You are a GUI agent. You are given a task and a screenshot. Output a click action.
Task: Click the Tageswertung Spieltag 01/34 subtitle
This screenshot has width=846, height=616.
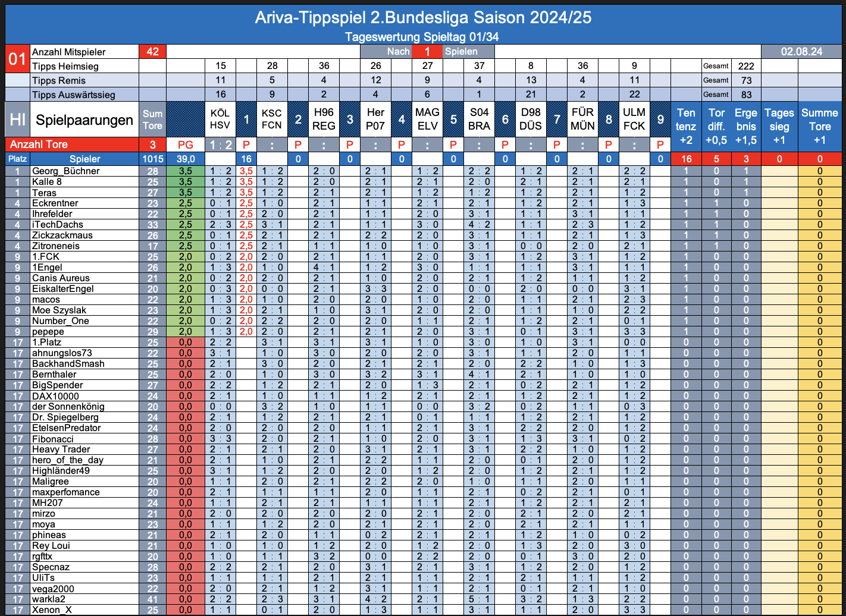tap(422, 37)
